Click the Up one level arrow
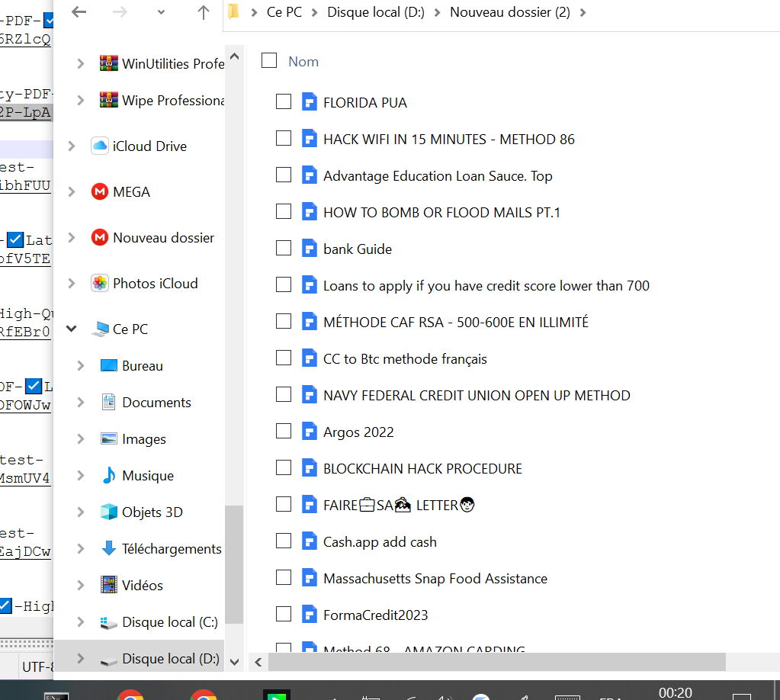 (203, 12)
